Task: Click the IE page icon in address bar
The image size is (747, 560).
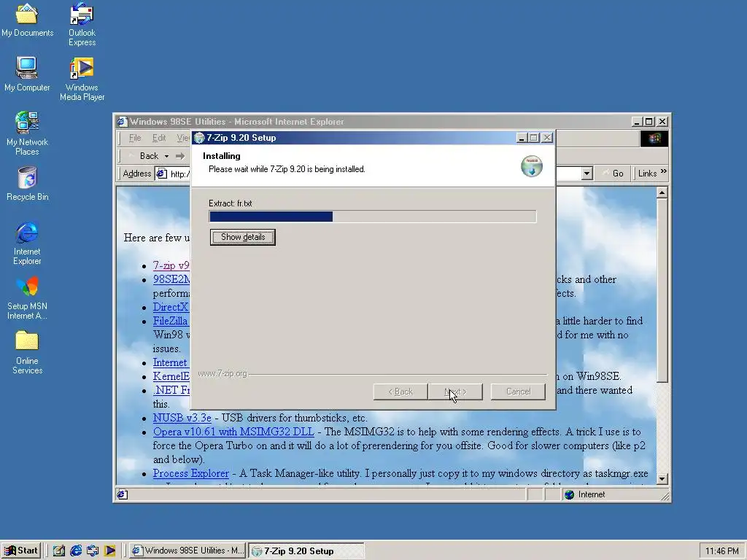Action: tap(162, 174)
